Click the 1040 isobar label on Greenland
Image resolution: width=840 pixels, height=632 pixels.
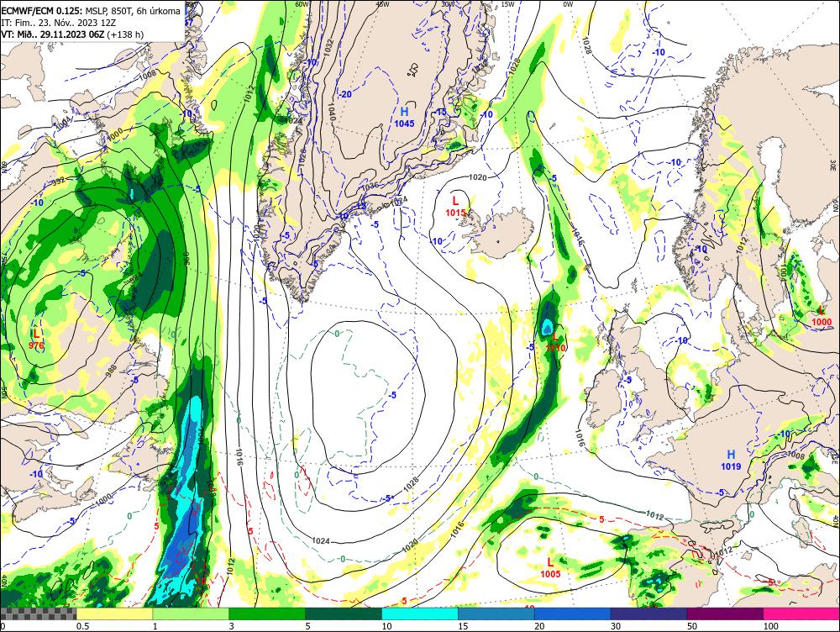click(332, 112)
